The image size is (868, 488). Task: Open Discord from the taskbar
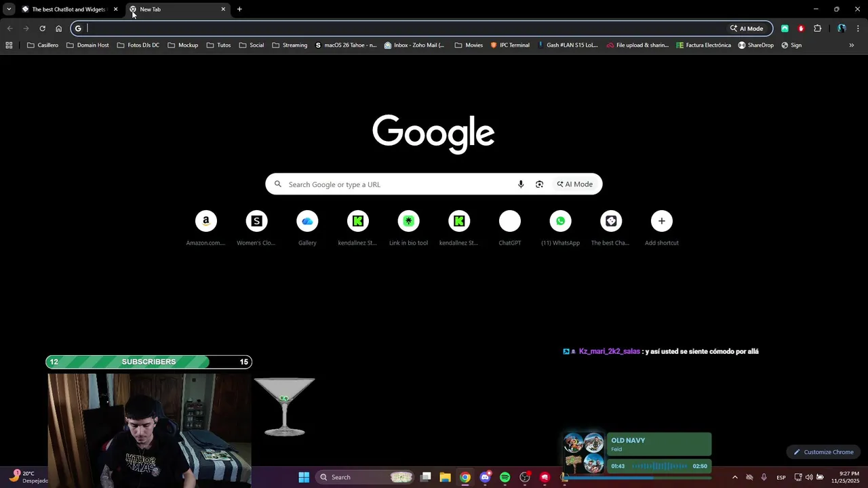[485, 477]
